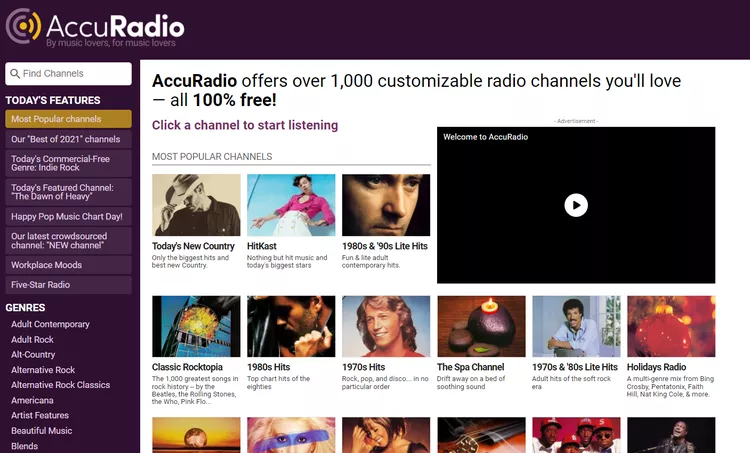The width and height of the screenshot is (750, 453).
Task: Open the Alternative Rock Classics genre
Action: [60, 385]
